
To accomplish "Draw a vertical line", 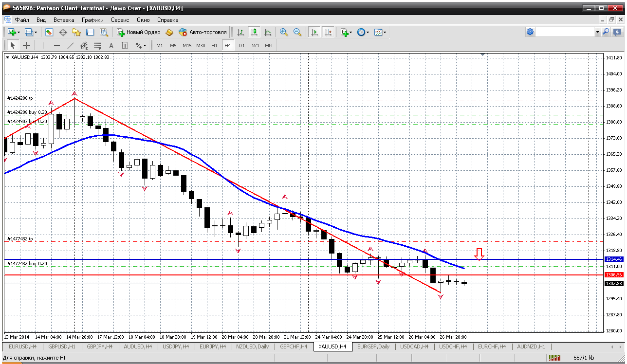I will pyautogui.click(x=43, y=45).
